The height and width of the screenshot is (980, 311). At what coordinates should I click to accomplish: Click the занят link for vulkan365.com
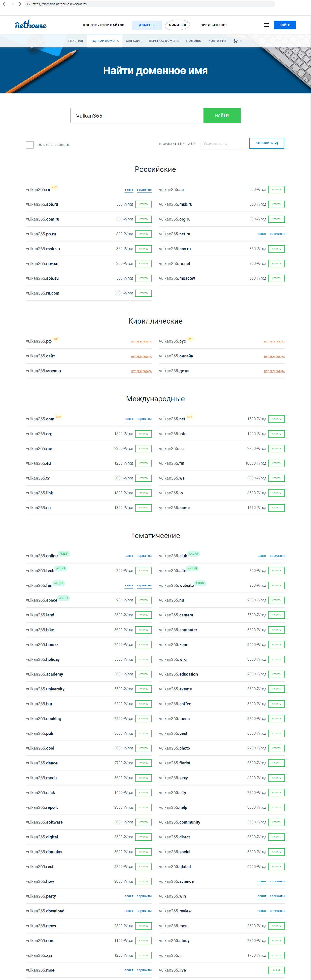coord(129,419)
